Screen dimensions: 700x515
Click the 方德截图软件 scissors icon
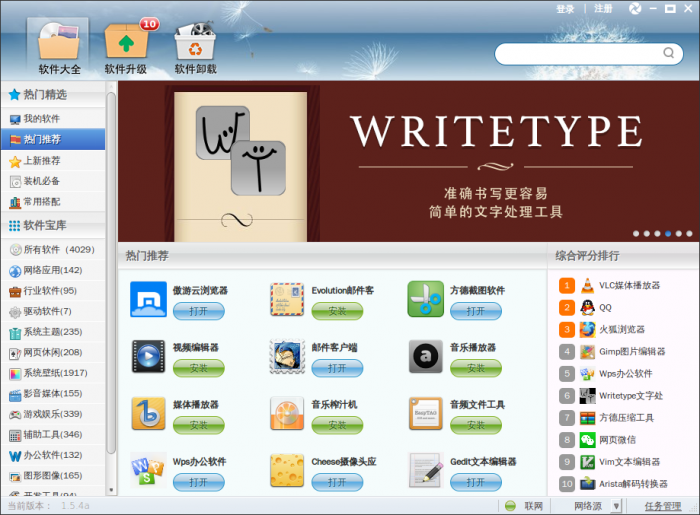tap(425, 299)
